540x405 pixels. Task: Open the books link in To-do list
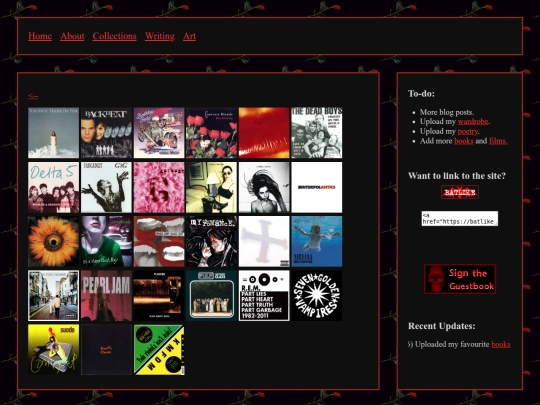[464, 141]
